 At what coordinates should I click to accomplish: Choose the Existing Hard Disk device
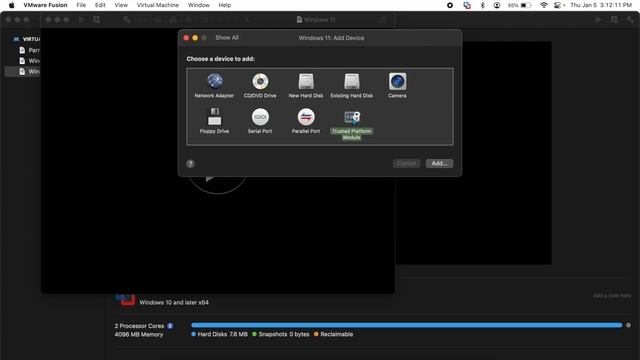tap(351, 85)
